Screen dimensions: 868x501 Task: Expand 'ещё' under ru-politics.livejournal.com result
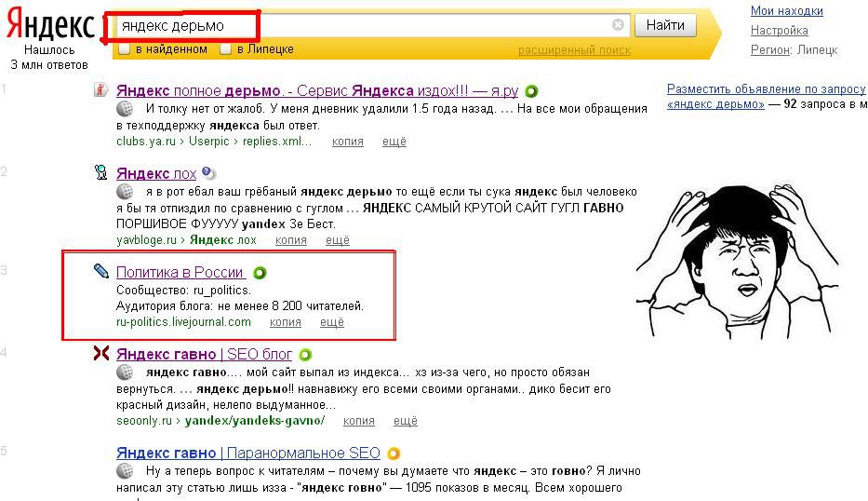pyautogui.click(x=331, y=322)
